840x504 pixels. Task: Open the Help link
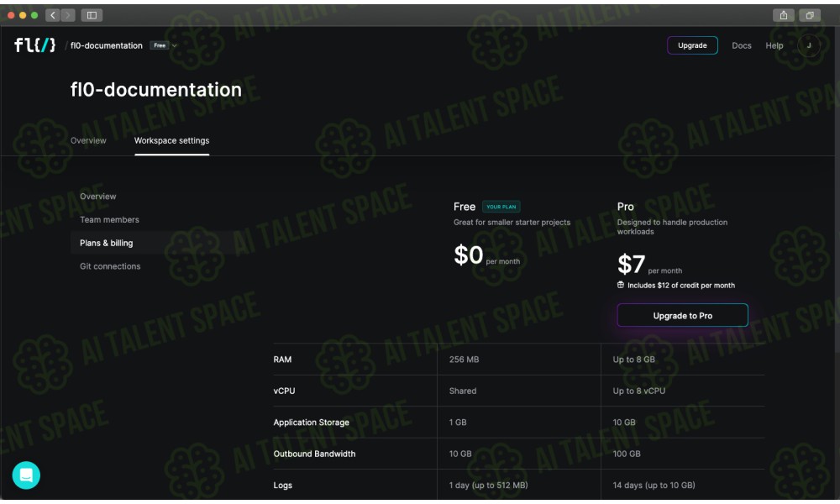pos(774,45)
